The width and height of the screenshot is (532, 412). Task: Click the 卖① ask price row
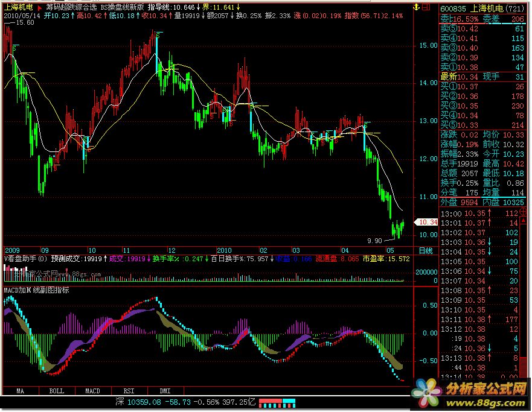point(483,67)
